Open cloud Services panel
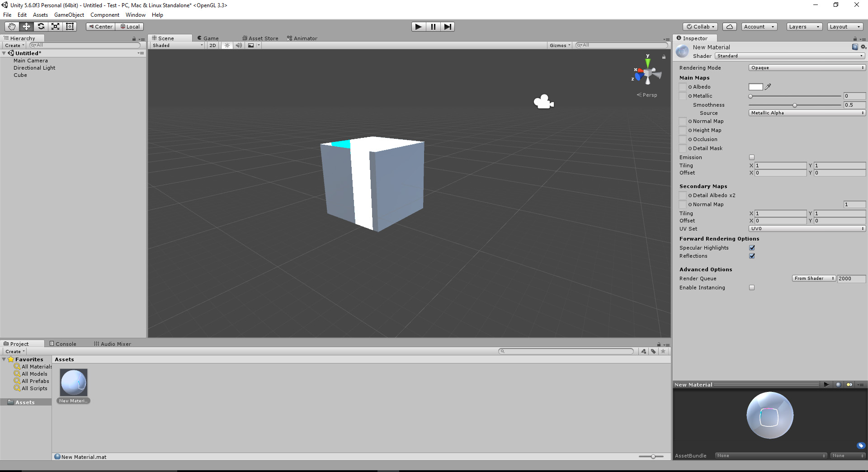 click(x=729, y=27)
